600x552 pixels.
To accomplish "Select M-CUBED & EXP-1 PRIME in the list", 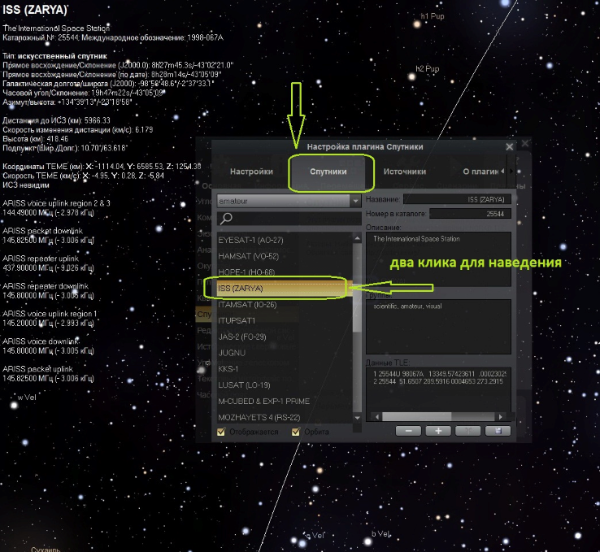I will (285, 401).
